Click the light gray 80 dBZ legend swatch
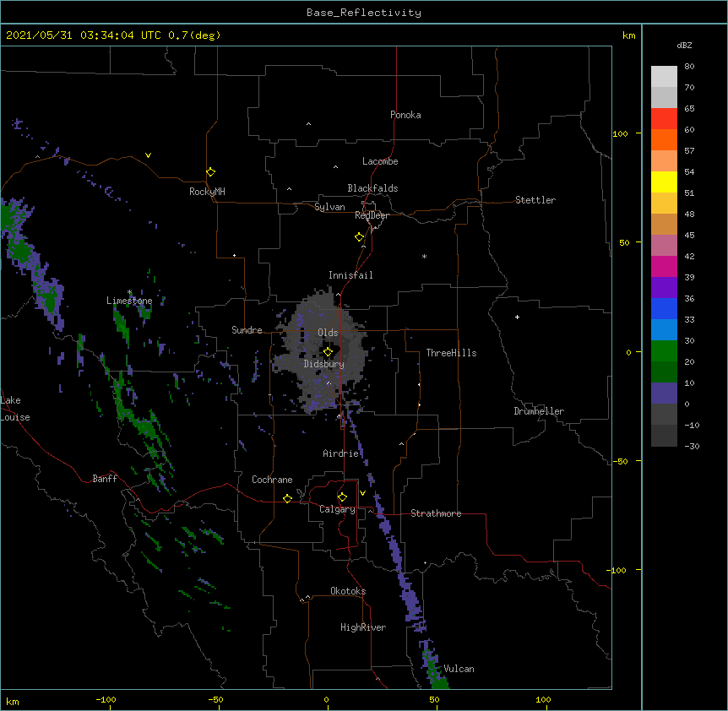Viewport: 728px width, 711px height. (x=664, y=77)
